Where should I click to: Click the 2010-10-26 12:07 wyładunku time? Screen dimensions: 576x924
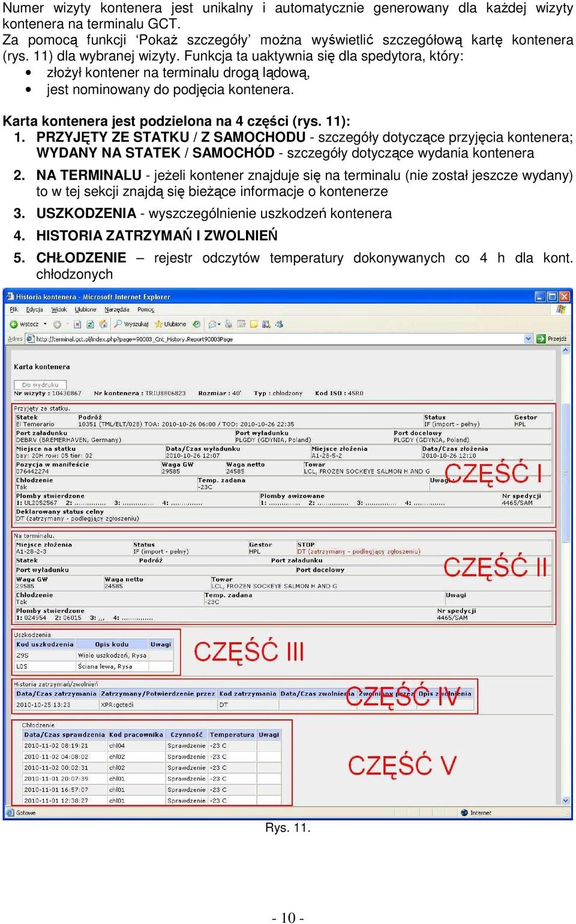pyautogui.click(x=193, y=456)
